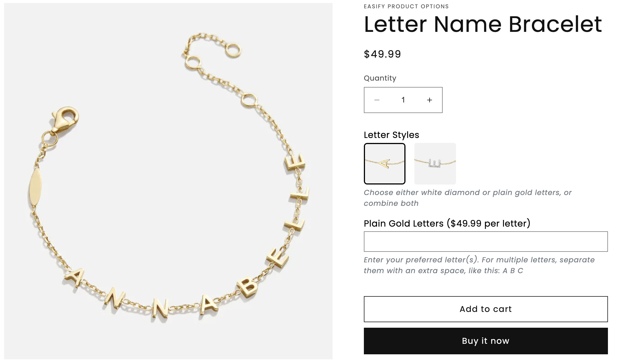Choose the white diamond letter E style
Image resolution: width=639 pixels, height=364 pixels.
click(x=435, y=164)
